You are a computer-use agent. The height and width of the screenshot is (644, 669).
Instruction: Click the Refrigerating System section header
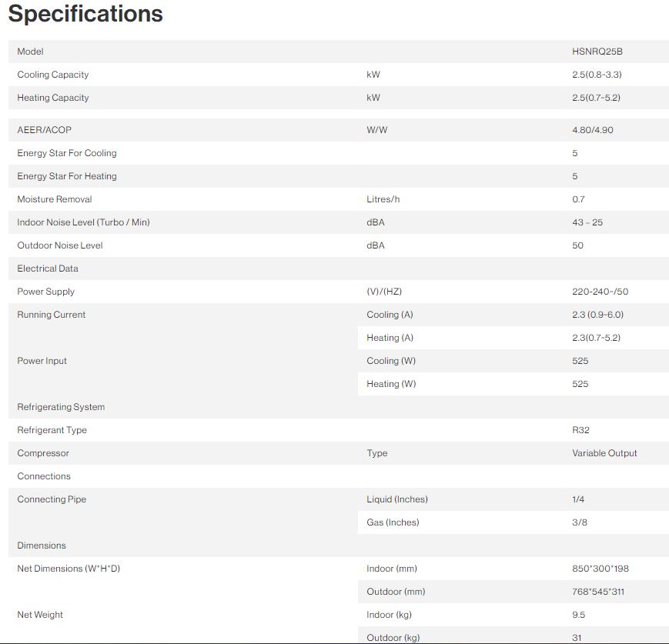pyautogui.click(x=61, y=407)
